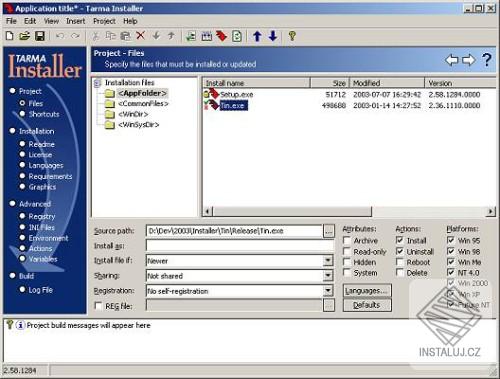Viewport: 500px width, 379px height.
Task: Enable the Archive attribute checkbox
Action: (347, 240)
